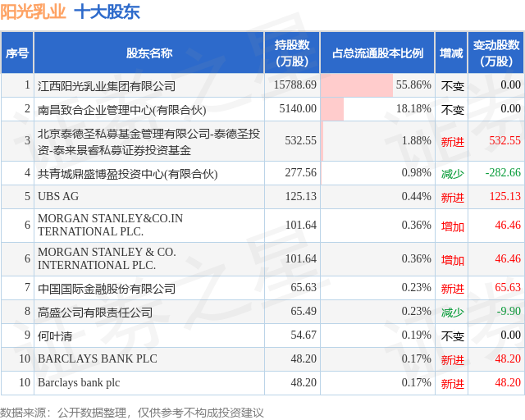Select the 持股数(万股) column header
Image resolution: width=525 pixels, height=420 pixels.
[x=292, y=53]
